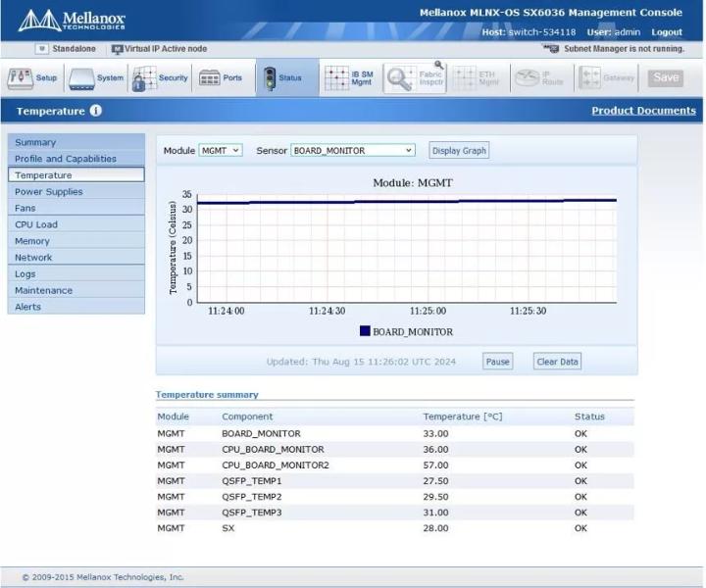Select the Status traffic light icon
Screen dimensions: 706x588
click(270, 78)
